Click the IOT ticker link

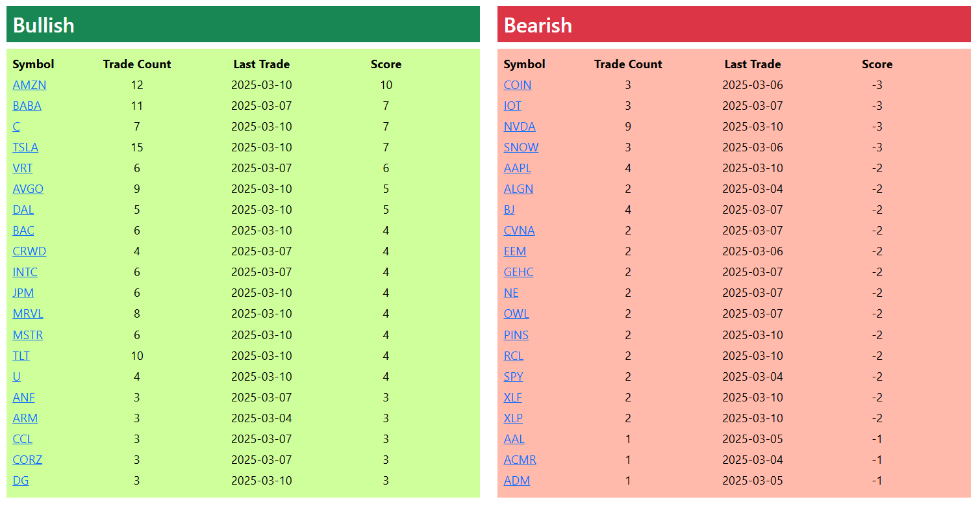coord(512,106)
